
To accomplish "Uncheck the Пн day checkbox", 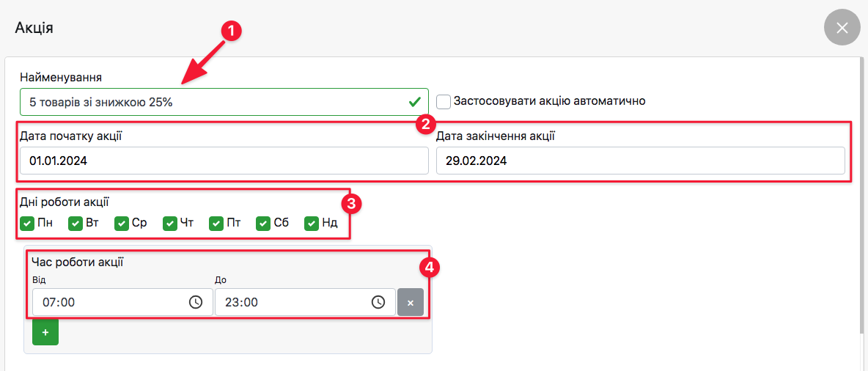I will [x=27, y=223].
